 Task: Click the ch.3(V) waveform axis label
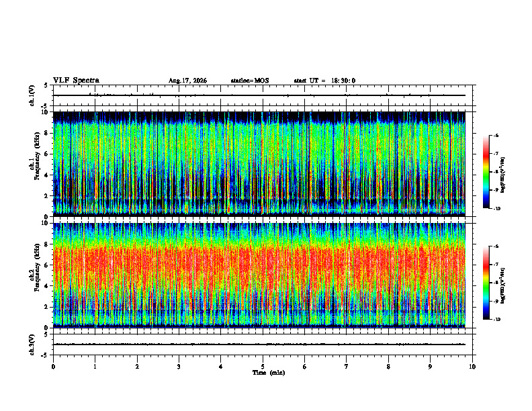(x=32, y=345)
